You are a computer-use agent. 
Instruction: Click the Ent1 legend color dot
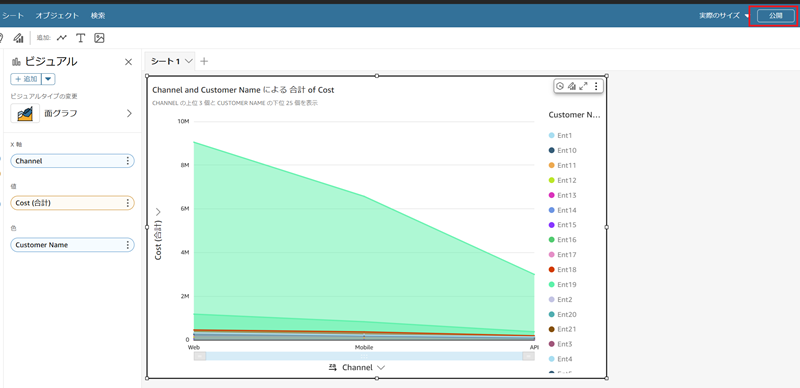(552, 135)
